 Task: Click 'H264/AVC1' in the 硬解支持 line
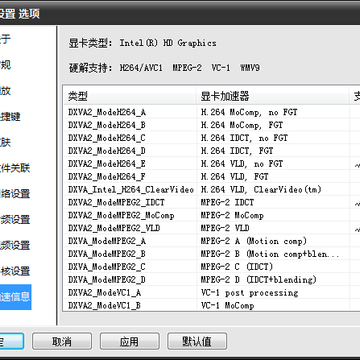coord(141,68)
